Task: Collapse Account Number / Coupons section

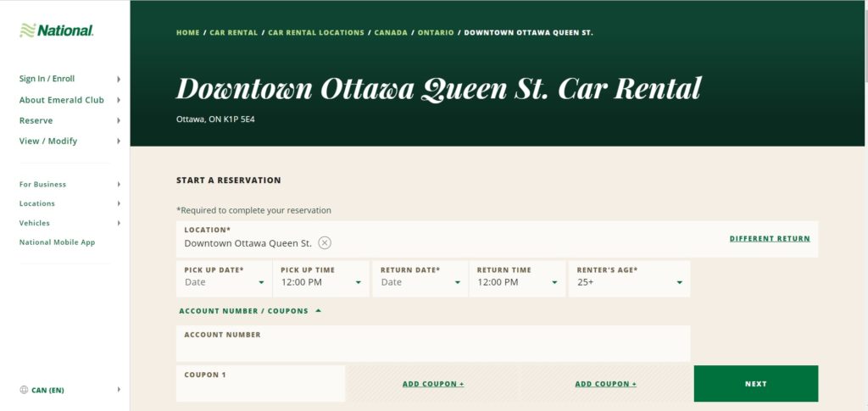Action: (x=250, y=311)
